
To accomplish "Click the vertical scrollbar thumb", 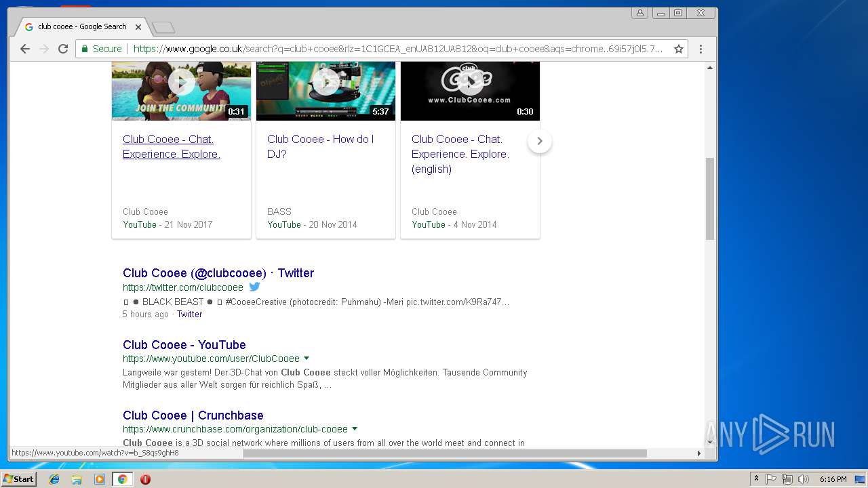I will [x=710, y=199].
